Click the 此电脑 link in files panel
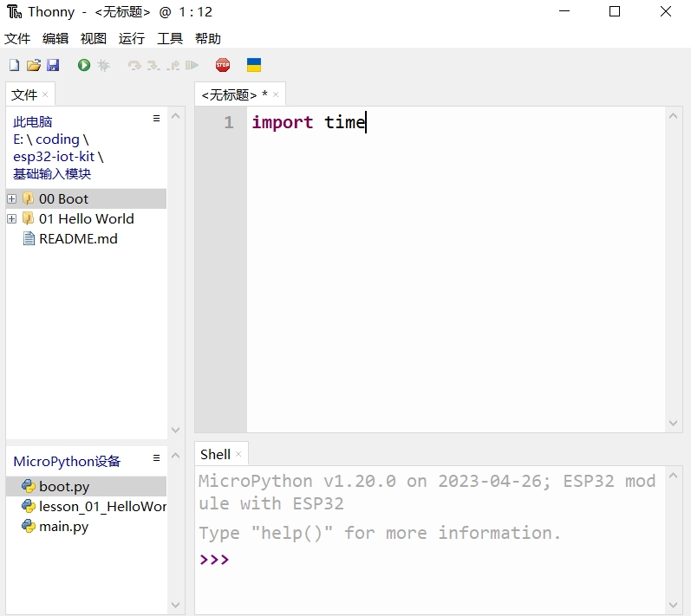This screenshot has width=691, height=616. [x=33, y=122]
